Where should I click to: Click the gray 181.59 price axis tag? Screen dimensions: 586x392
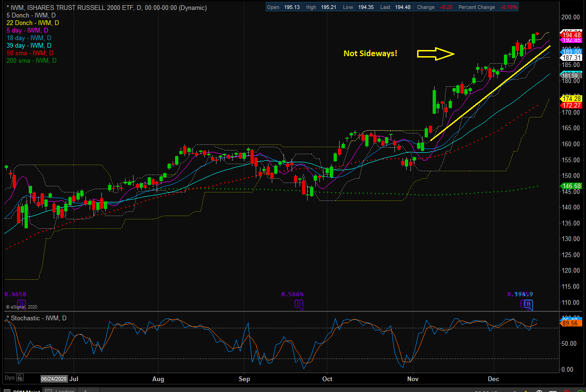(571, 75)
